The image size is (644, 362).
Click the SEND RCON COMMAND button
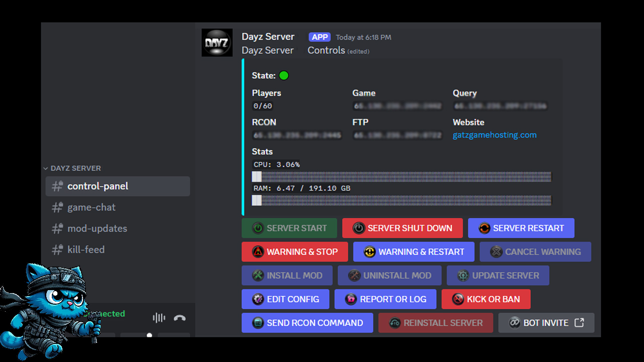click(x=307, y=322)
